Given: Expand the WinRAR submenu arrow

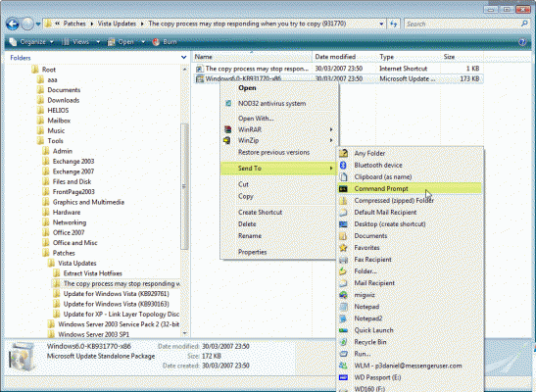Looking at the screenshot, I should [x=331, y=129].
